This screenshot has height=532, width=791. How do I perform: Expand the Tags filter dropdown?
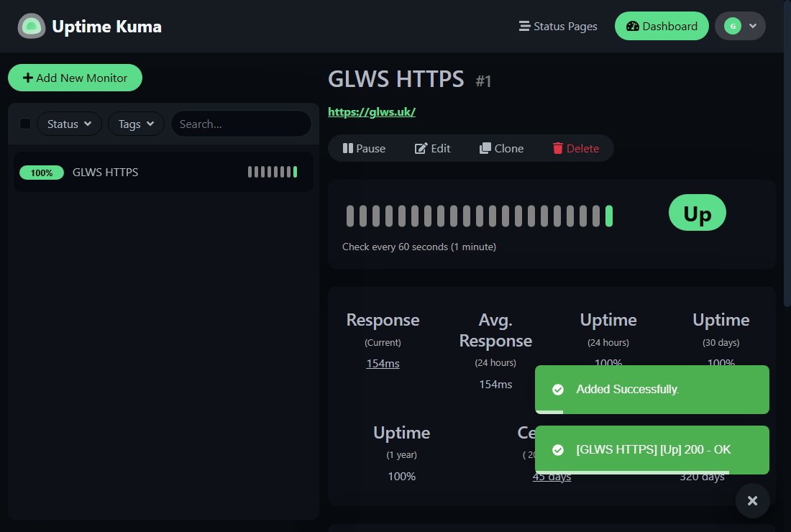coord(136,124)
